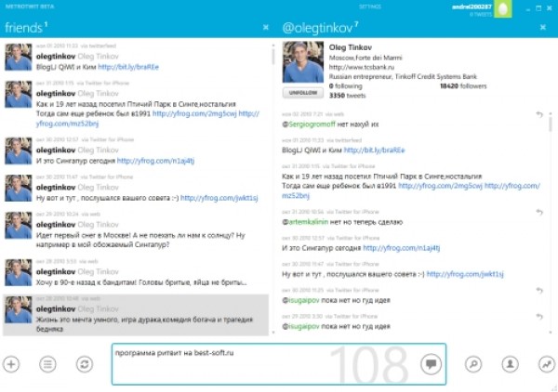The height and width of the screenshot is (392, 558).
Task: Open yfrog.com/mz52bnj link in friends column
Action: [67, 124]
